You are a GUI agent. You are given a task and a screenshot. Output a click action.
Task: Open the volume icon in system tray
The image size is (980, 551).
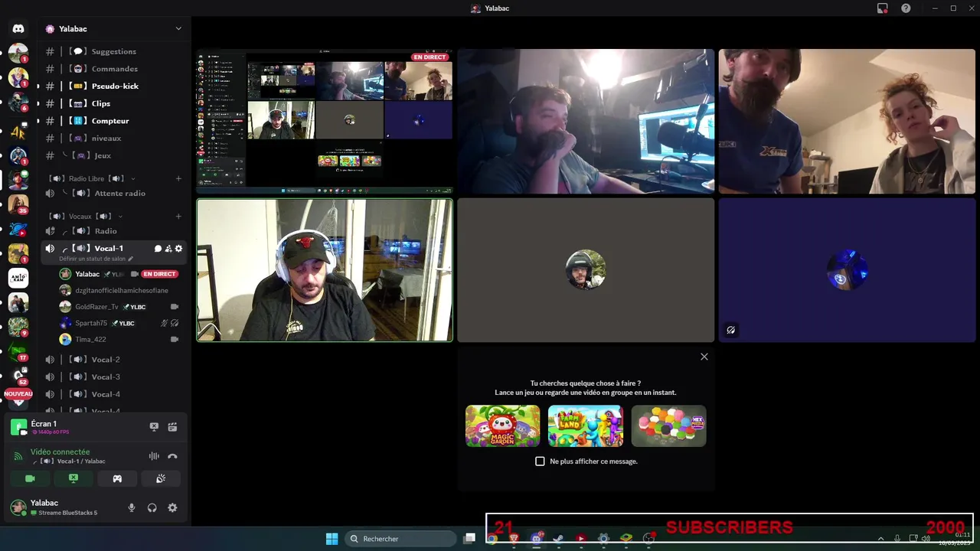[926, 539]
